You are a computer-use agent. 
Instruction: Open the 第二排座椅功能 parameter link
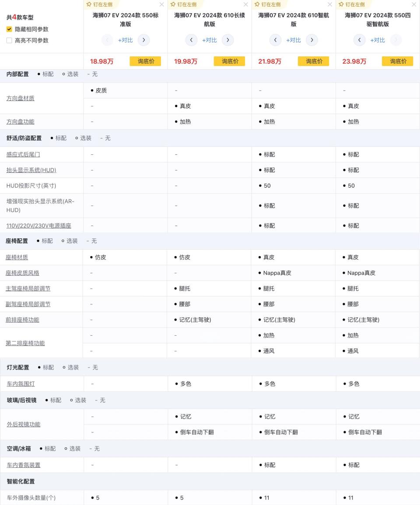pyautogui.click(x=25, y=343)
